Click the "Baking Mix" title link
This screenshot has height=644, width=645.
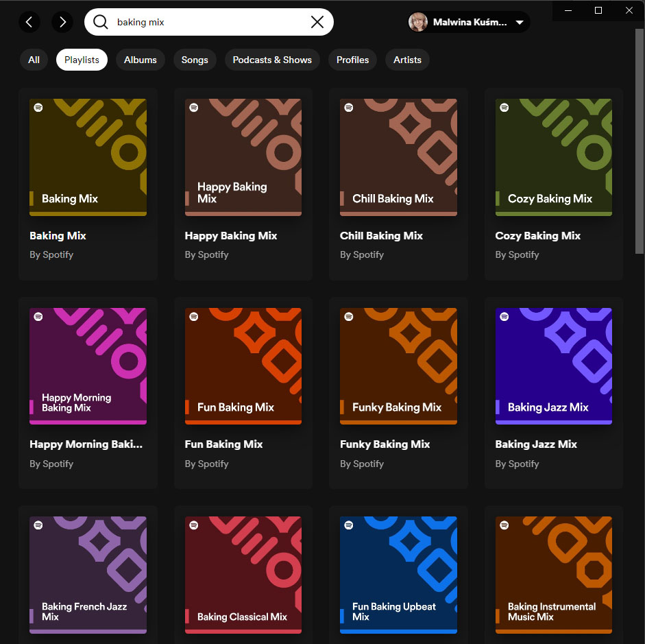click(58, 236)
